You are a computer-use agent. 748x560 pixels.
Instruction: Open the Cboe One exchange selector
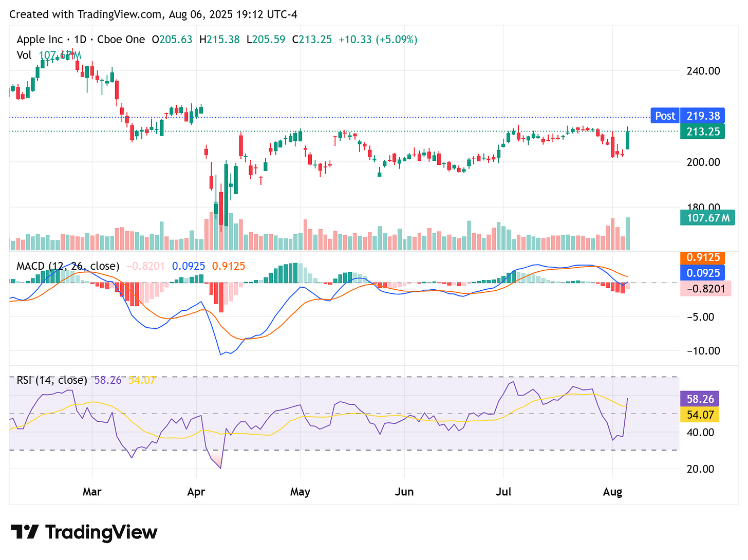pyautogui.click(x=121, y=39)
